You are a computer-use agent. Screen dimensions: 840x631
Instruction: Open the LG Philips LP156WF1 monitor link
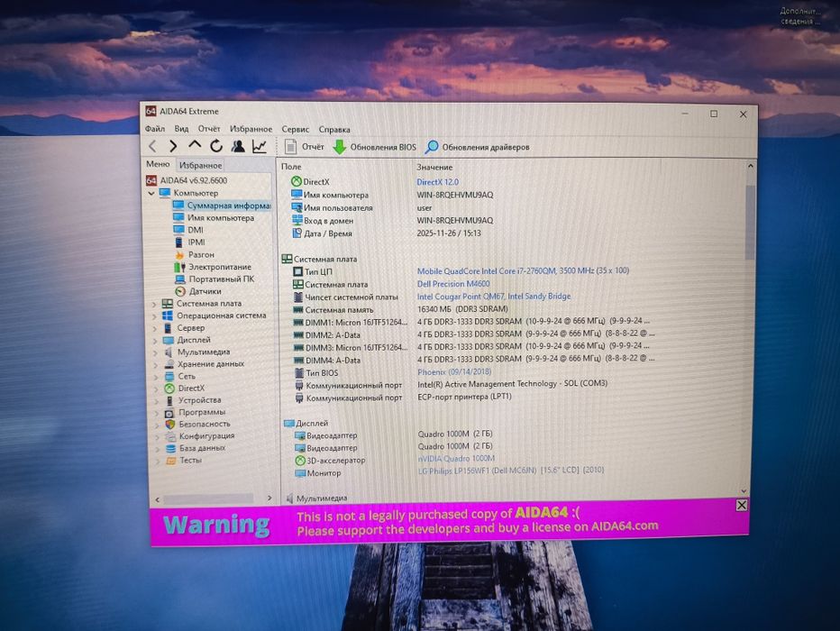(510, 471)
